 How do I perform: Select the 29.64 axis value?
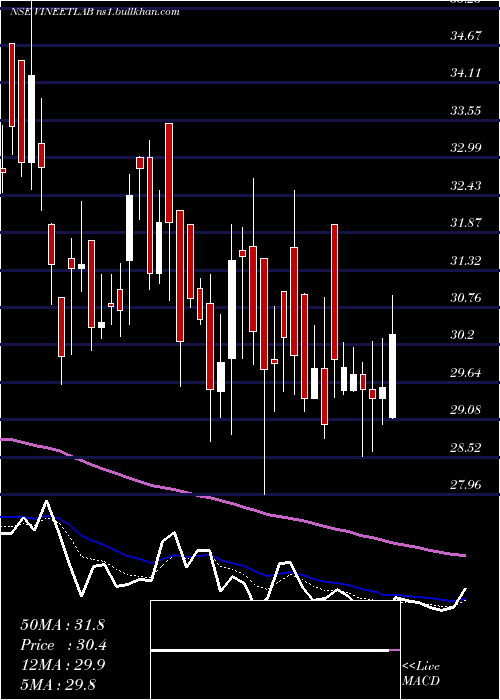(466, 372)
